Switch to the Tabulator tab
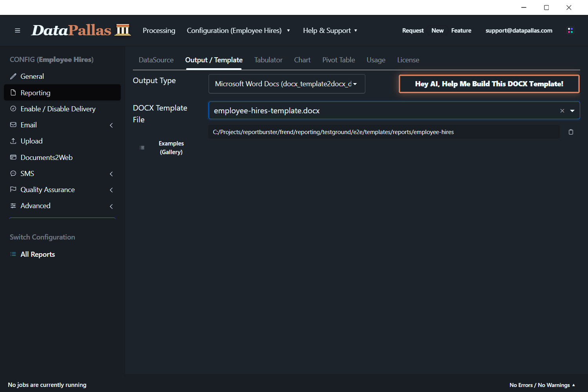 click(269, 60)
